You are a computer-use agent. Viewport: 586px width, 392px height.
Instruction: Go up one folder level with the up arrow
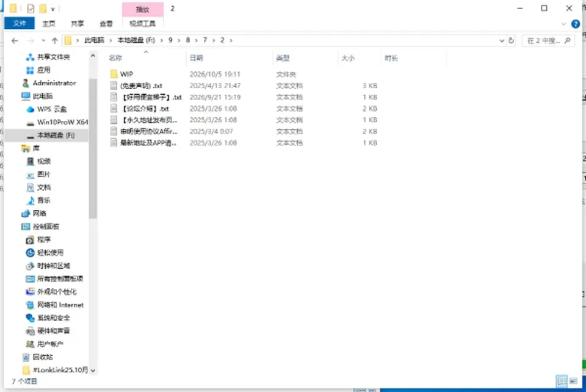click(54, 41)
